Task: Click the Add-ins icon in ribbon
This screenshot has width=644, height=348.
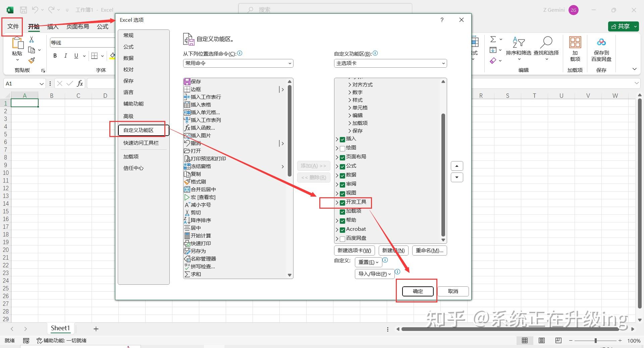Action: click(575, 42)
